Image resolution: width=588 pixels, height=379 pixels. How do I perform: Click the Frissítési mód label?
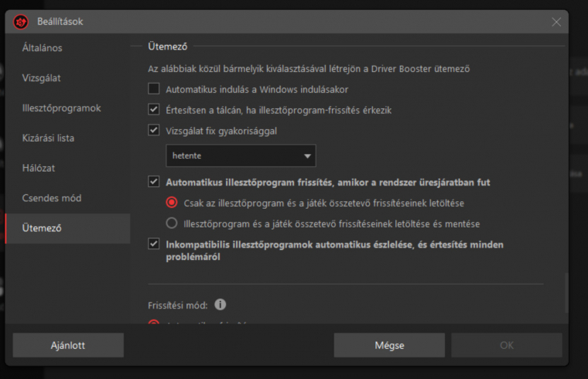click(178, 306)
